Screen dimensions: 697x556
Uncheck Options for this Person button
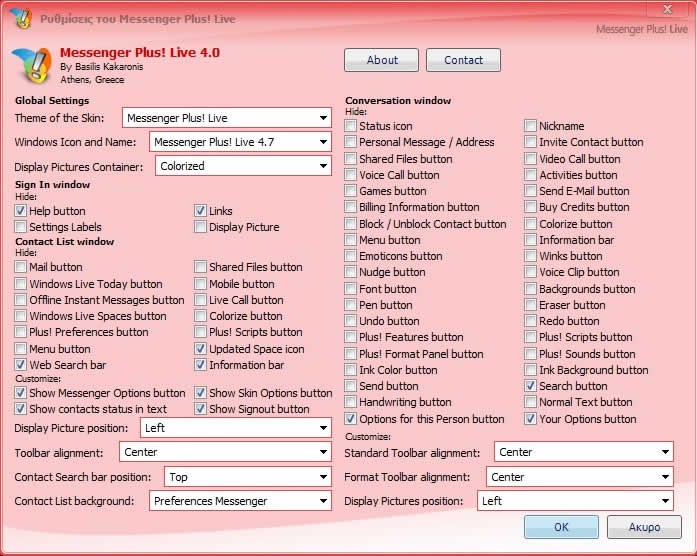click(350, 419)
